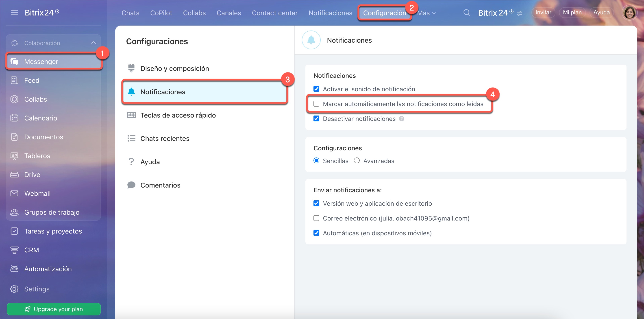Click the Messenger chat bubbles icon
This screenshot has width=644, height=319.
pos(14,61)
